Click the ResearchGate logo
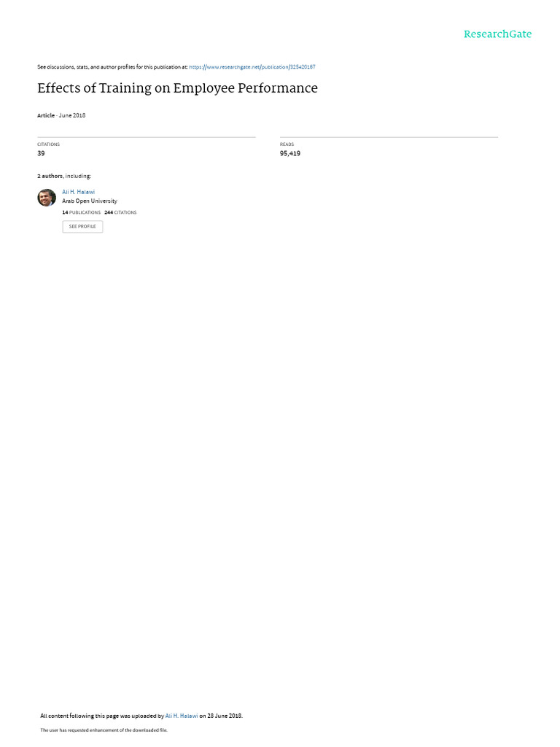Screen dimensions: 560x747 pos(497,34)
